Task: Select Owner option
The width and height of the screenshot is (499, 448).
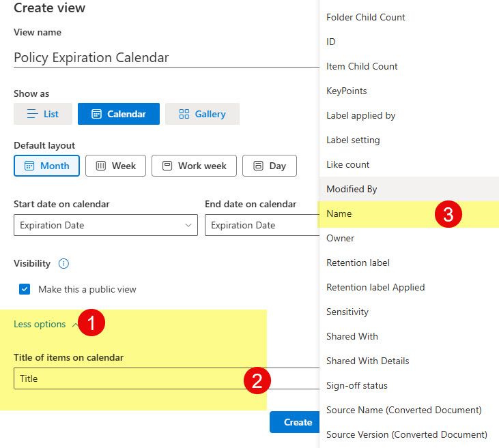Action: [409, 238]
